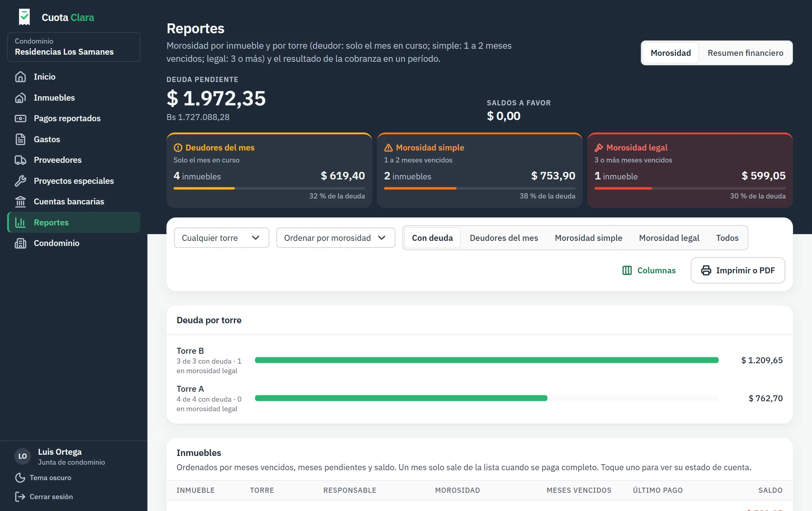Viewport: 812px width, 511px height.
Task: Click the Torre B debt bar
Action: [487, 360]
